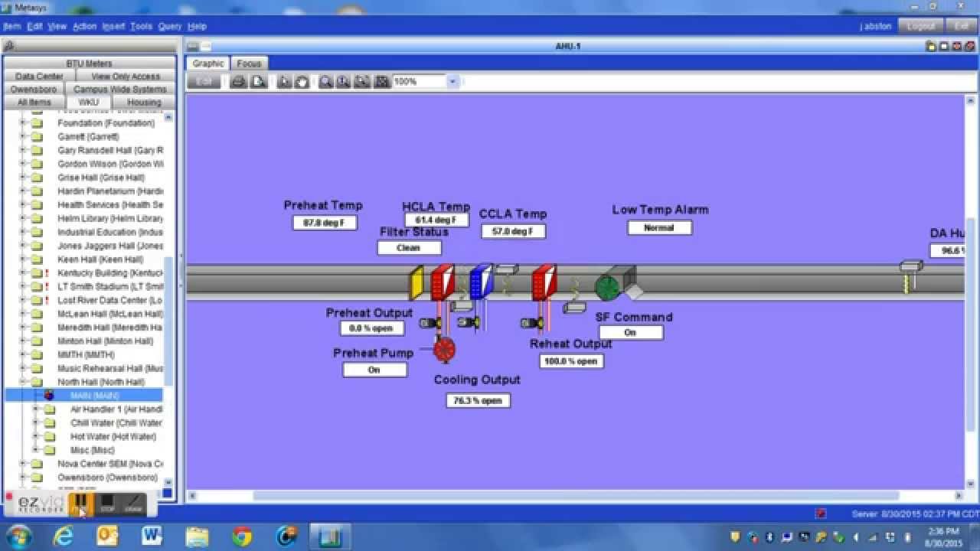The image size is (980, 551).
Task: Click the fit-to-window zoom icon
Action: pyautogui.click(x=381, y=81)
